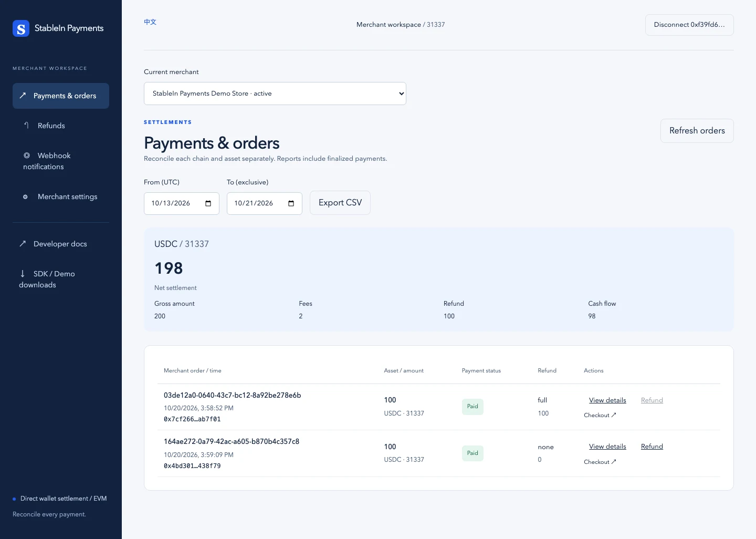Click the Merchant workspace / 31337 breadcrumb
The image size is (756, 539).
click(x=401, y=25)
